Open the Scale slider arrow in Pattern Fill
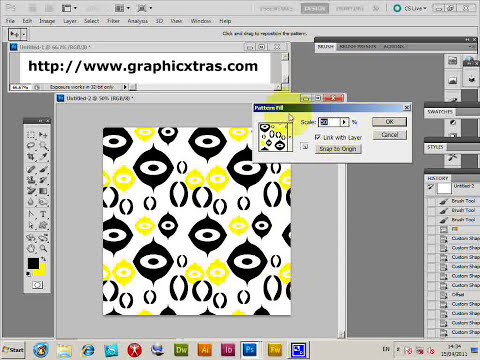The image size is (480, 360). coord(344,122)
